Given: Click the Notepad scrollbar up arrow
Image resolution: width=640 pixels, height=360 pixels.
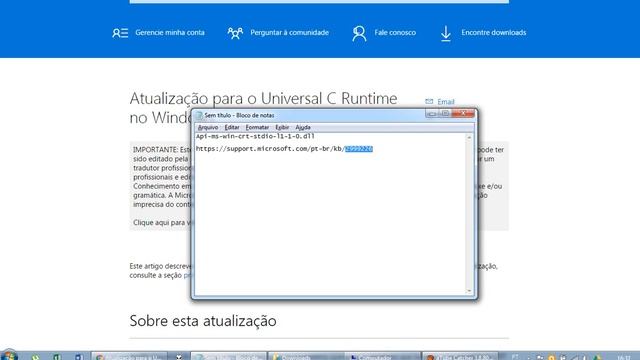Looking at the screenshot, I should tap(469, 138).
